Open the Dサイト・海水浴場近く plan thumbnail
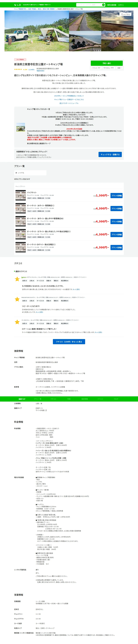138x644 pixels. (21, 247)
